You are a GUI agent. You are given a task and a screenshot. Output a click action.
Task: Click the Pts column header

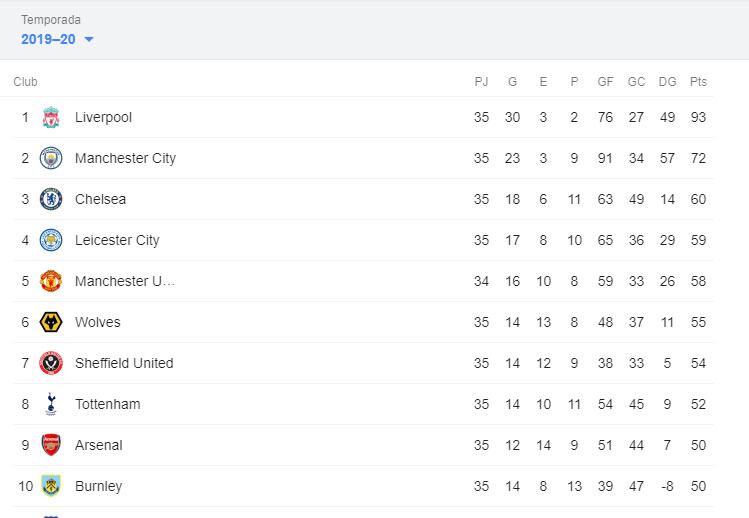coord(698,82)
